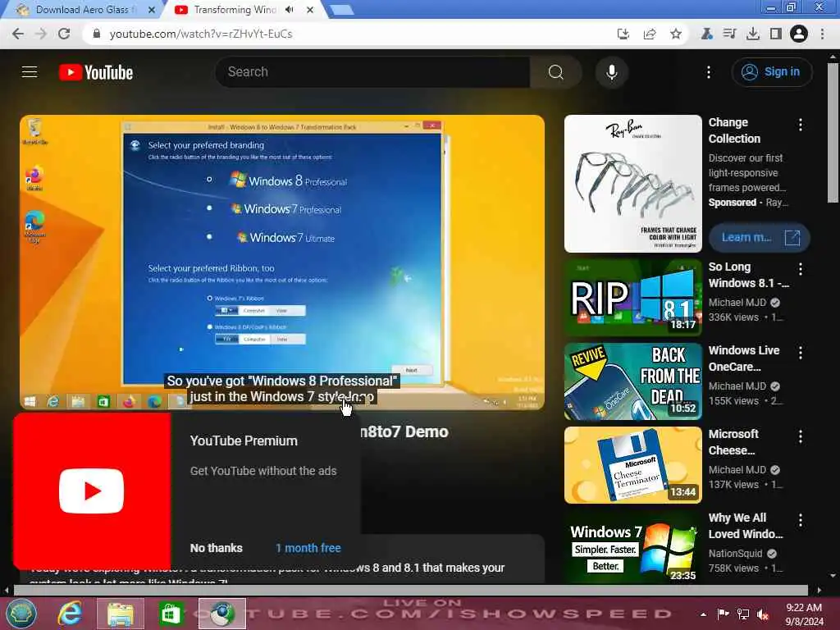
Task: Open So Long Windows 8.1 thumbnail
Action: coord(632,297)
